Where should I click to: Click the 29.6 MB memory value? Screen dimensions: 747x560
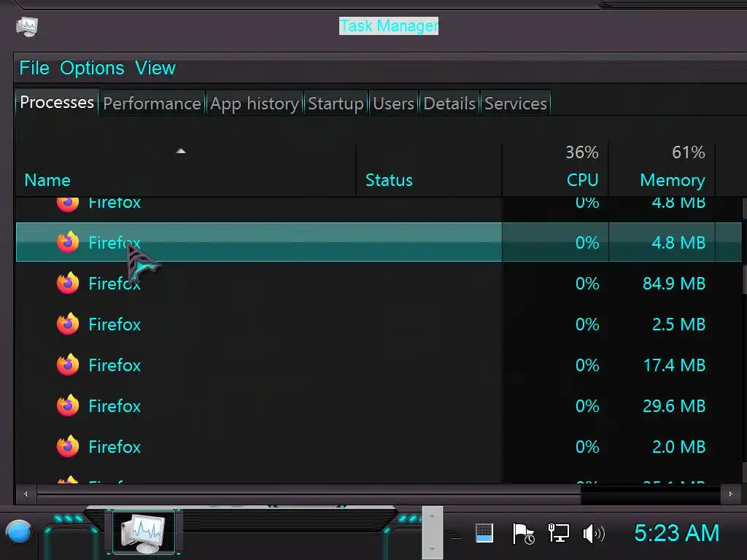[673, 406]
